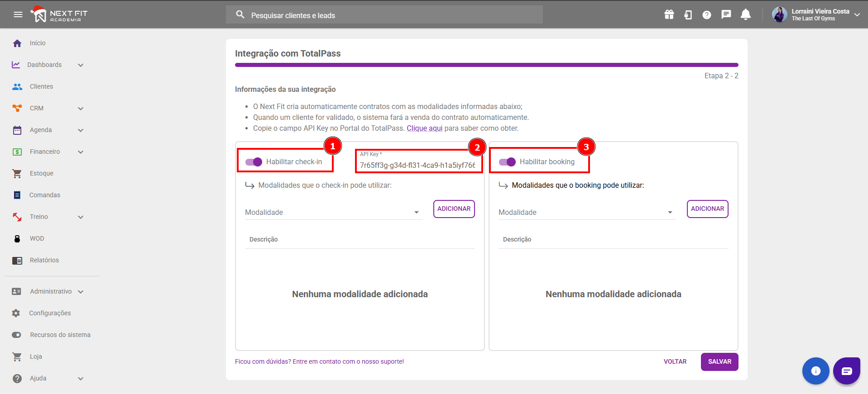Expand the Agenda submenu
This screenshot has height=394, width=868.
tap(81, 130)
